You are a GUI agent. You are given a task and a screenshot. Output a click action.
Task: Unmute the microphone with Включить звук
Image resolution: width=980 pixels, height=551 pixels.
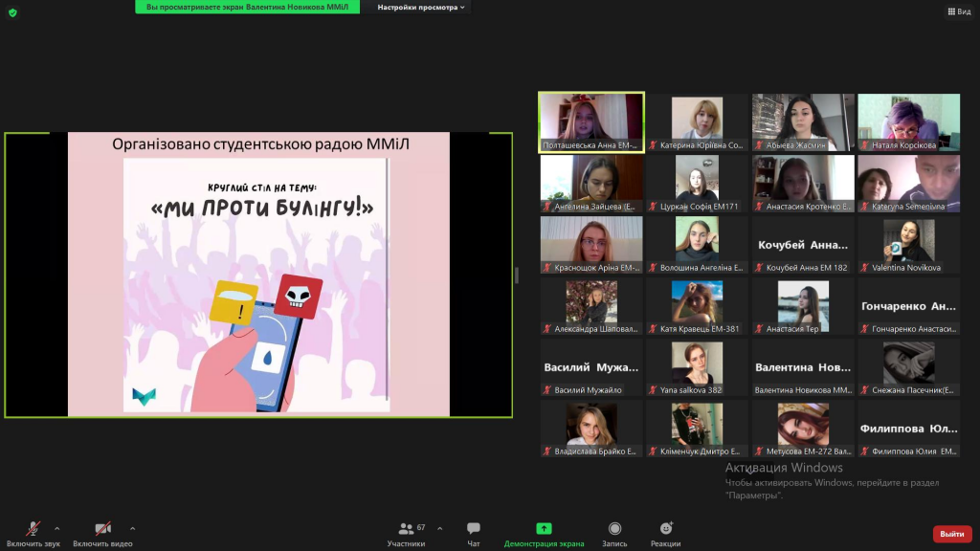[33, 534]
